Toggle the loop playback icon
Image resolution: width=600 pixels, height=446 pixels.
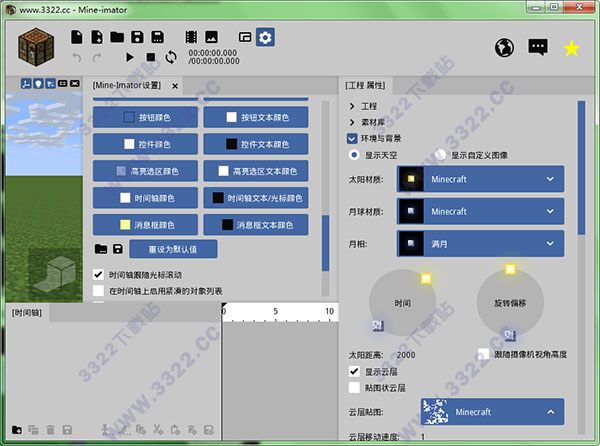coord(171,57)
